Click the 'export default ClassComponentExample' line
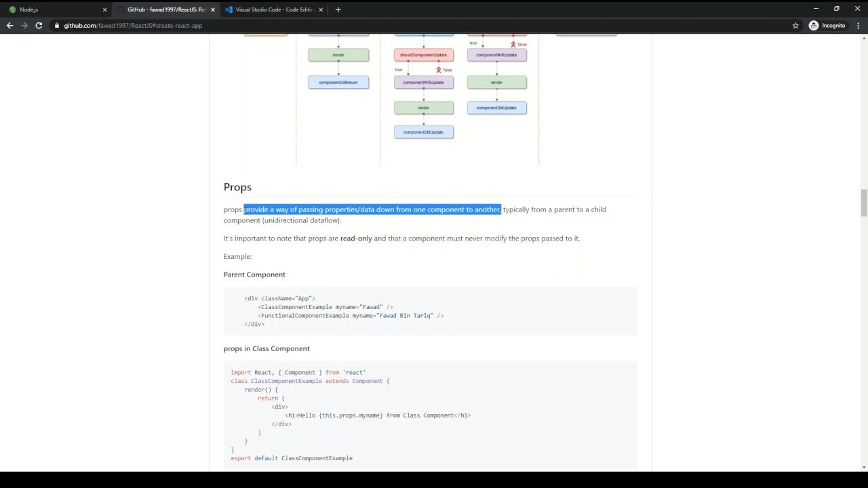868x488 pixels. tap(292, 458)
